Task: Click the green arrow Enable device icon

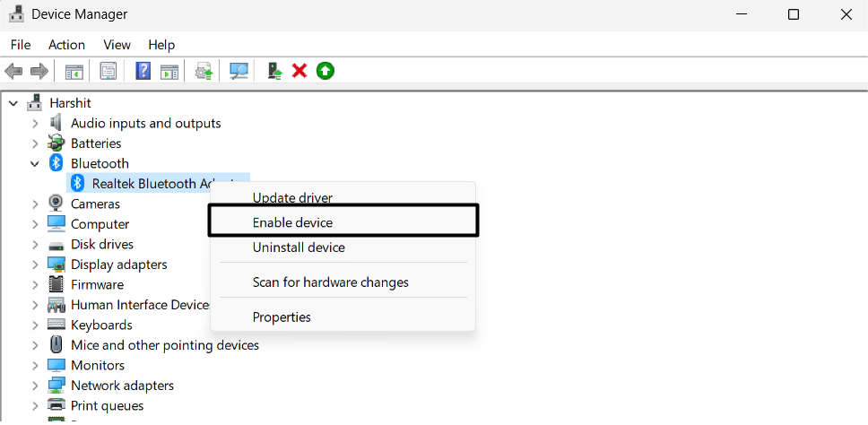Action: click(x=325, y=71)
